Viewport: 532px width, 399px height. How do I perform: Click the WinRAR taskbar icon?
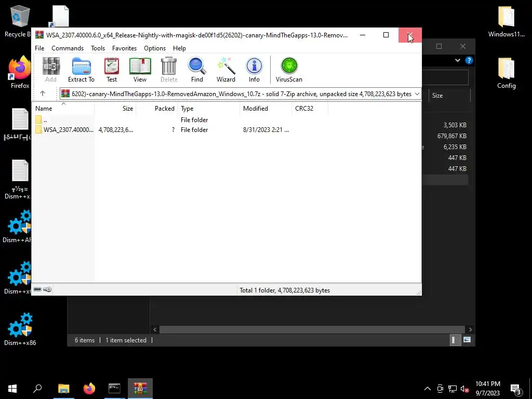(140, 389)
